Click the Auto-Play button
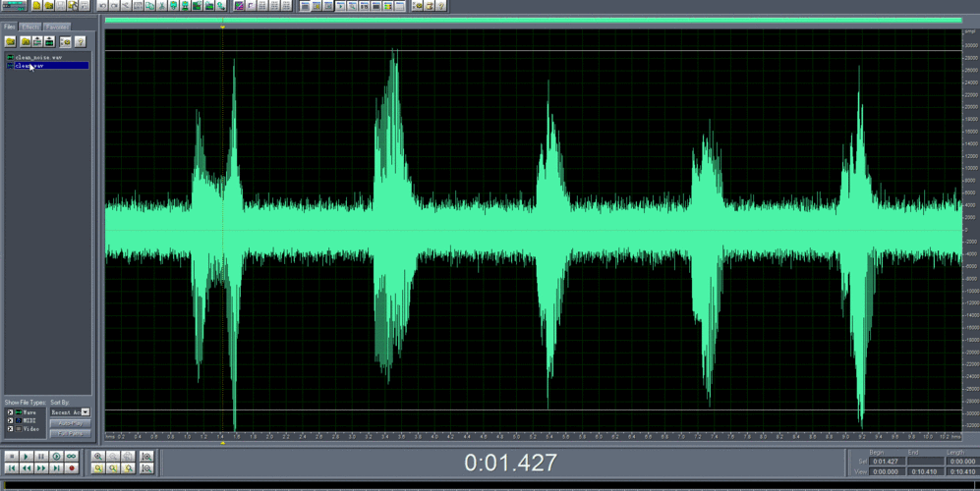The image size is (980, 491). (x=70, y=423)
